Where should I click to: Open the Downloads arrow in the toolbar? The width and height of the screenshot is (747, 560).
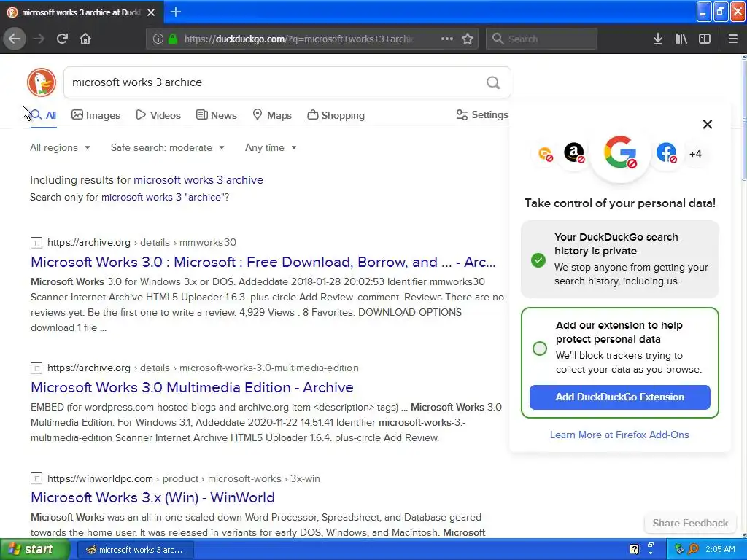(658, 39)
